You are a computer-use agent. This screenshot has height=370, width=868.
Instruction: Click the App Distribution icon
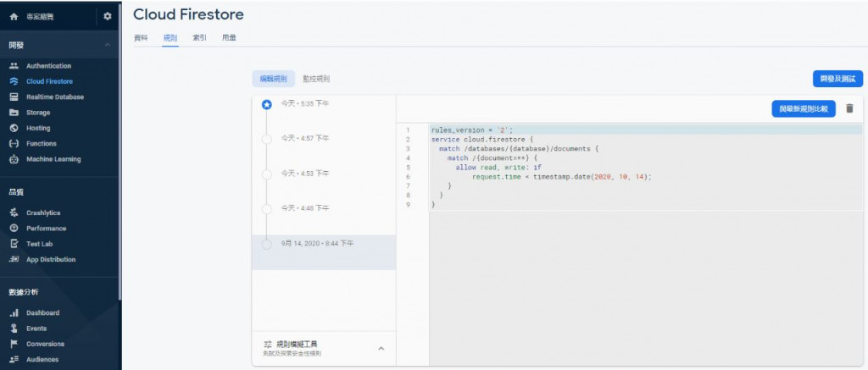14,259
